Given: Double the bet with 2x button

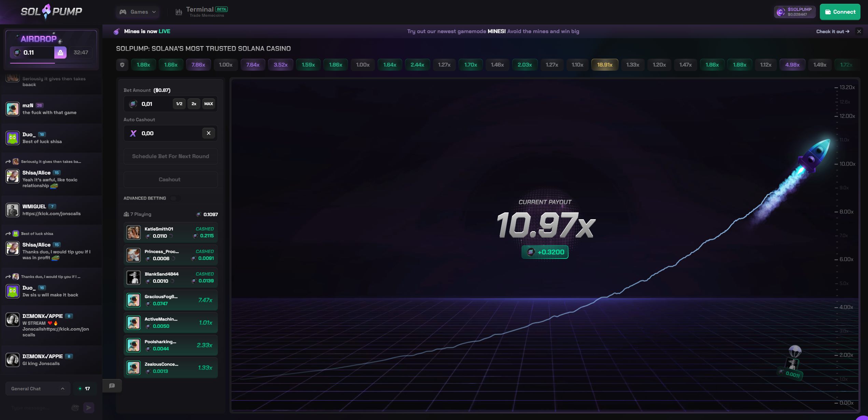Looking at the screenshot, I should click(x=194, y=104).
